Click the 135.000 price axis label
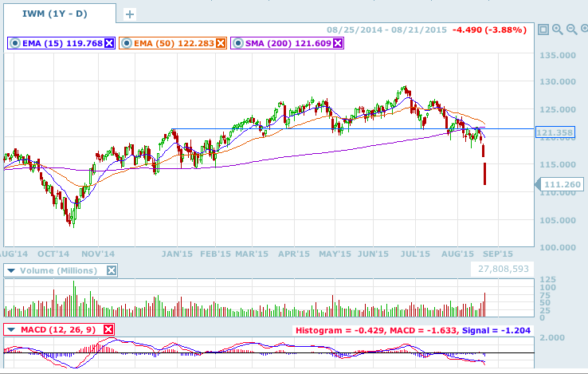Viewport: 588px width, 374px height. point(557,56)
